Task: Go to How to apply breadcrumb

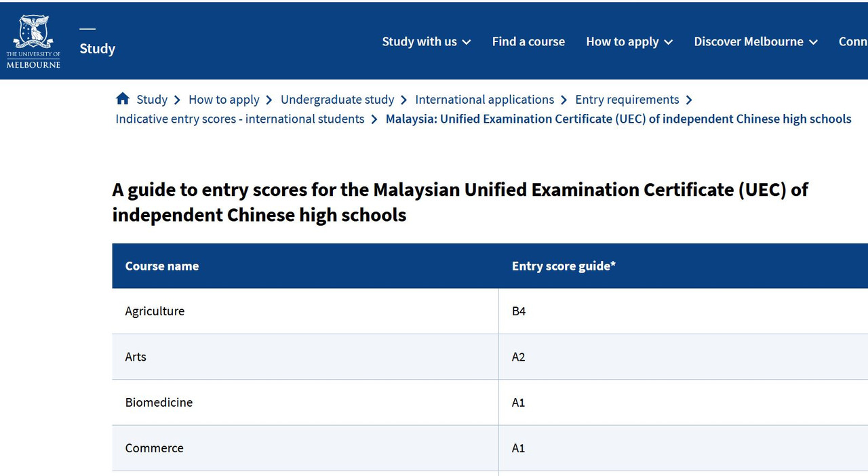Action: 224,100
